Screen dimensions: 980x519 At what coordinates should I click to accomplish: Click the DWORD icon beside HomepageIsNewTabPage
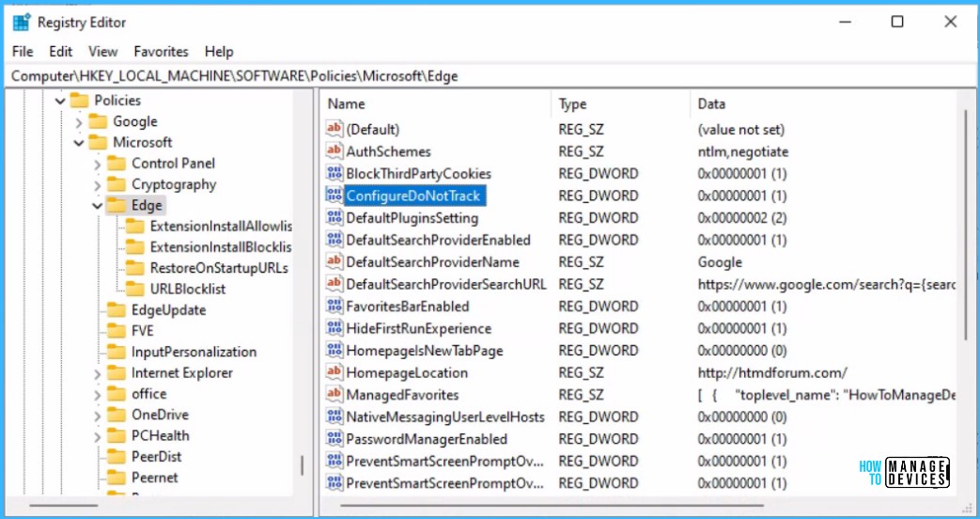[x=334, y=350]
